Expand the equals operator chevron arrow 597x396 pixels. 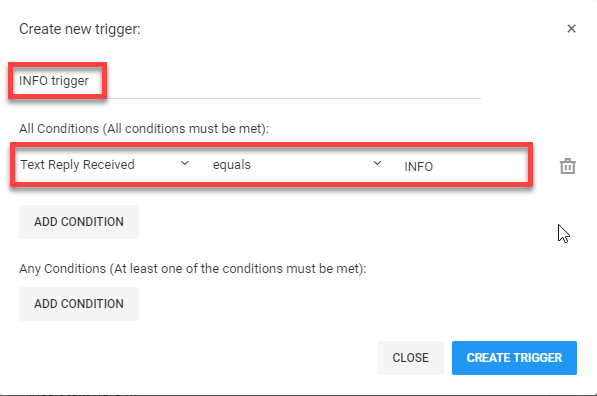point(377,163)
